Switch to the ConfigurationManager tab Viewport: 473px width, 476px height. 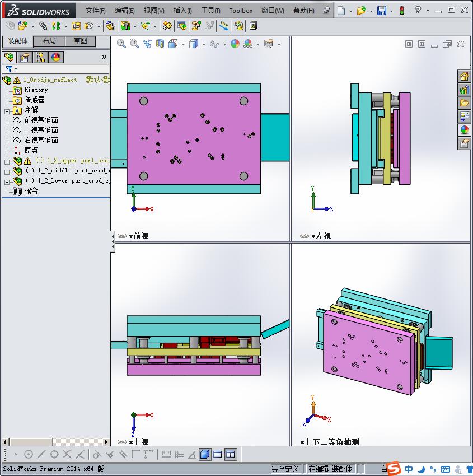[x=40, y=57]
